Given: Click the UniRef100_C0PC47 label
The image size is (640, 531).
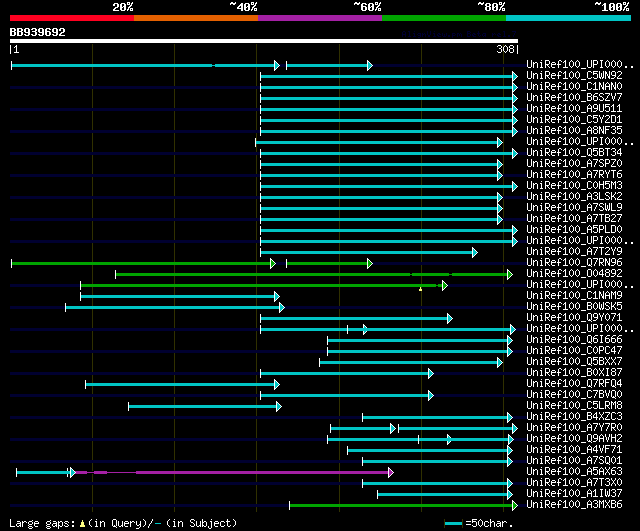Looking at the screenshot, I should tap(574, 351).
